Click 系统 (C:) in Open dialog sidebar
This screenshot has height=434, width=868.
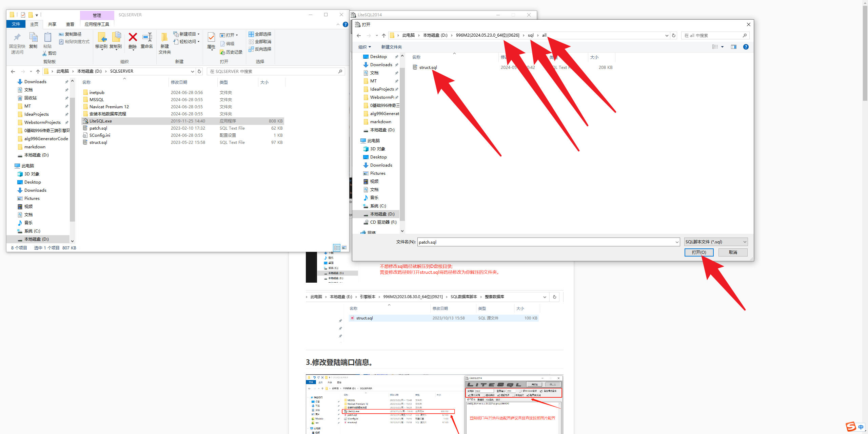point(378,206)
